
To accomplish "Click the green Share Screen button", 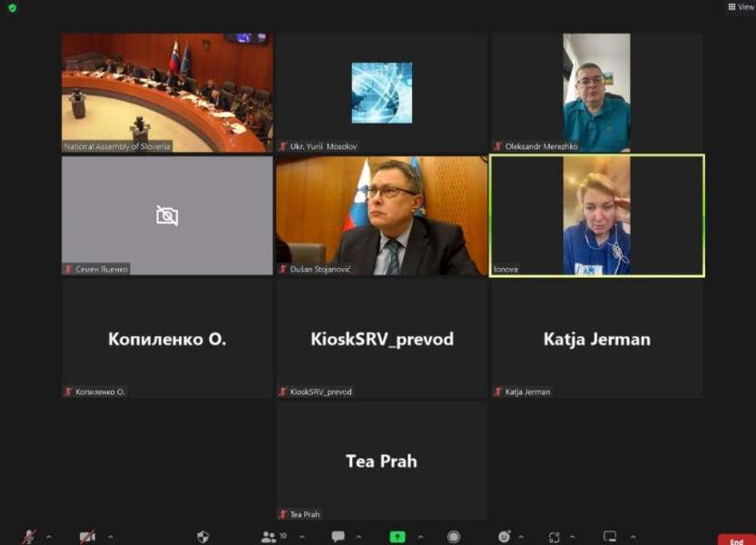I will [x=398, y=537].
